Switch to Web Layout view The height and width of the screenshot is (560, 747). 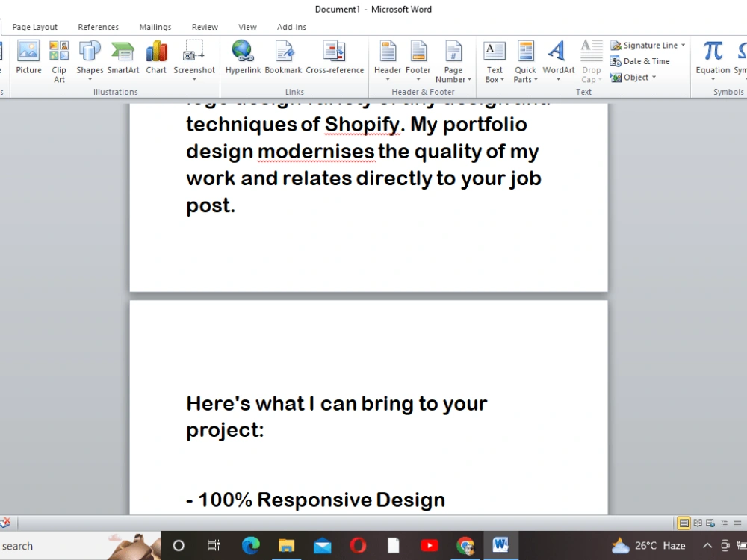pyautogui.click(x=710, y=523)
